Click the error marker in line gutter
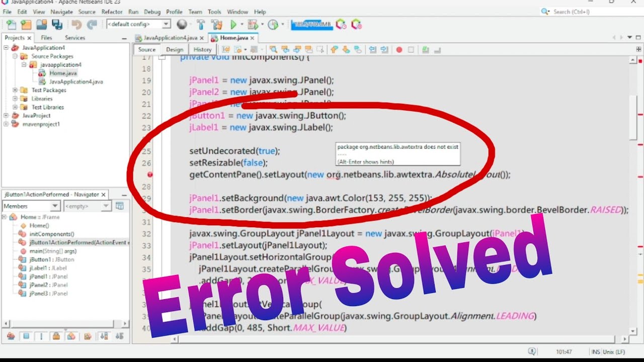 [150, 175]
